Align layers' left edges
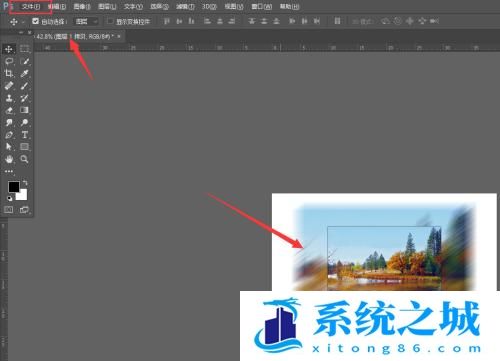500x361 pixels. (207, 21)
